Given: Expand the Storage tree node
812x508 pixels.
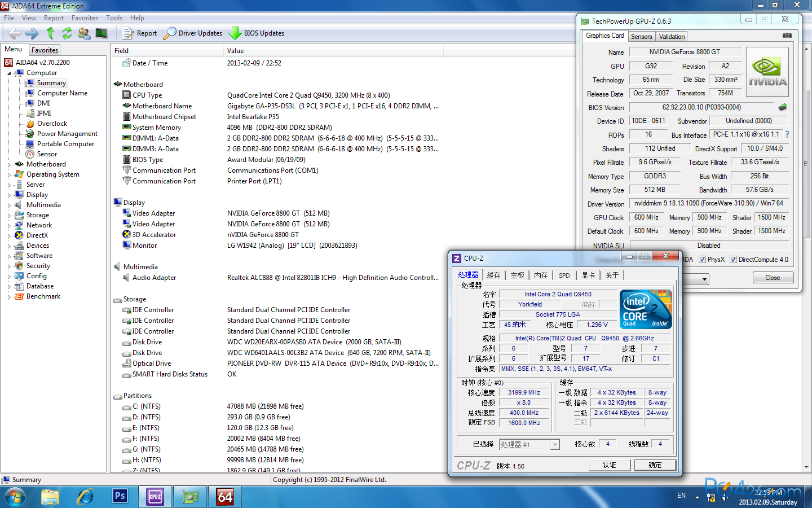Looking at the screenshot, I should (x=9, y=216).
